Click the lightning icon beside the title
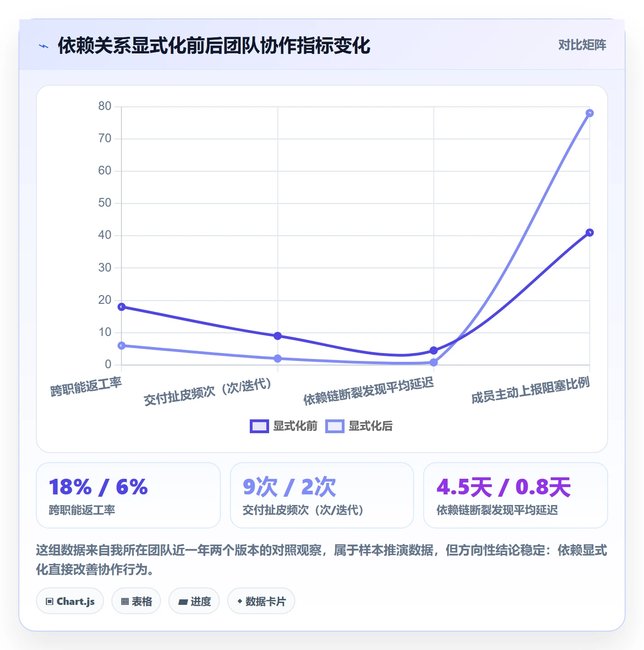Image resolution: width=644 pixels, height=650 pixels. tap(44, 46)
